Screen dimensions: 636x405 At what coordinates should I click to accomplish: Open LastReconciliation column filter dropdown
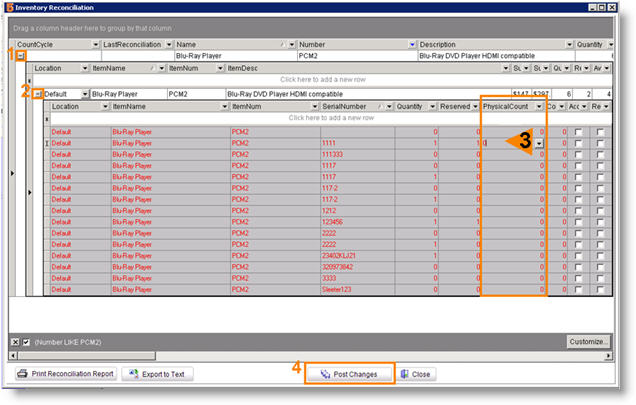(169, 45)
